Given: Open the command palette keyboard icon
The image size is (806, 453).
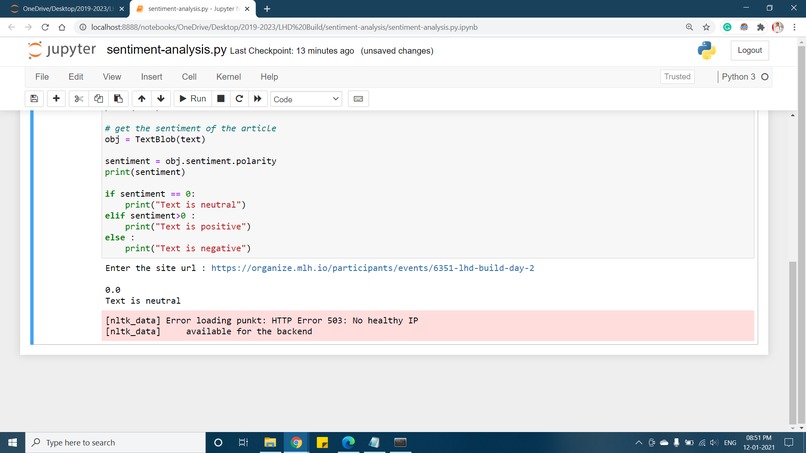Looking at the screenshot, I should [x=358, y=99].
